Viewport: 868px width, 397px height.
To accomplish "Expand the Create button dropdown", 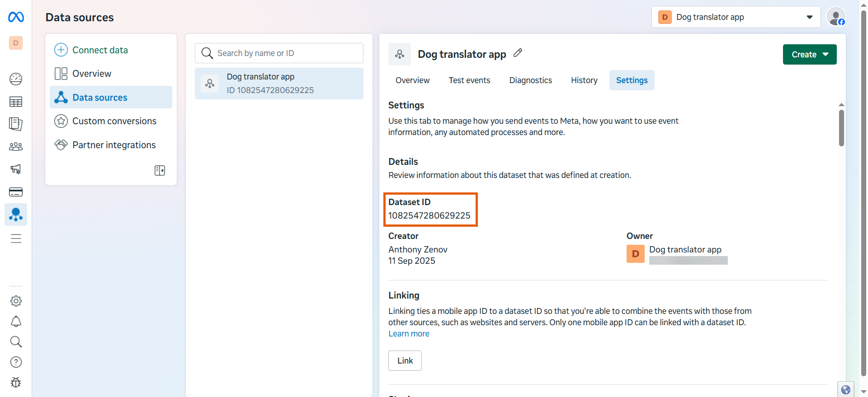I will tap(810, 54).
